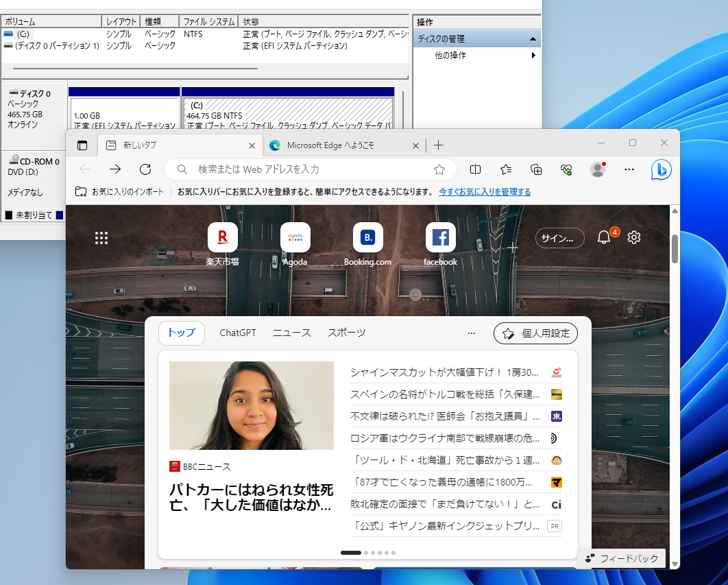Select the ChatGPT feed tab
This screenshot has height=585, width=728.
pyautogui.click(x=238, y=333)
